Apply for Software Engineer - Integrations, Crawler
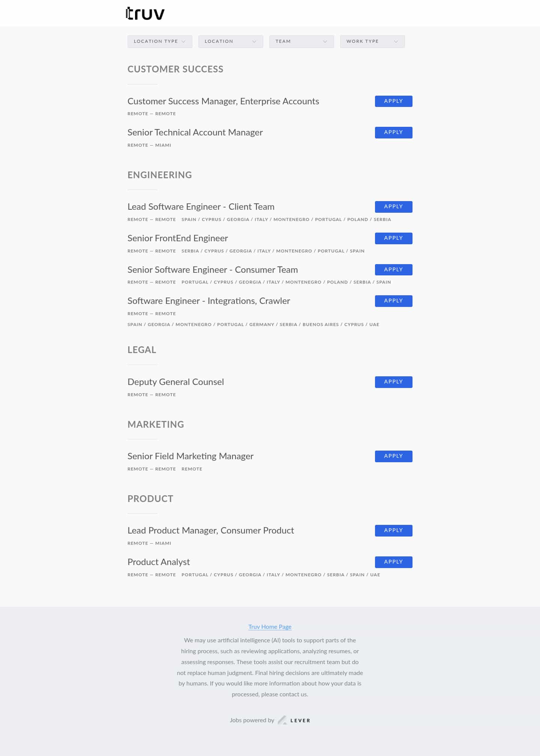This screenshot has height=756, width=540. tap(393, 301)
